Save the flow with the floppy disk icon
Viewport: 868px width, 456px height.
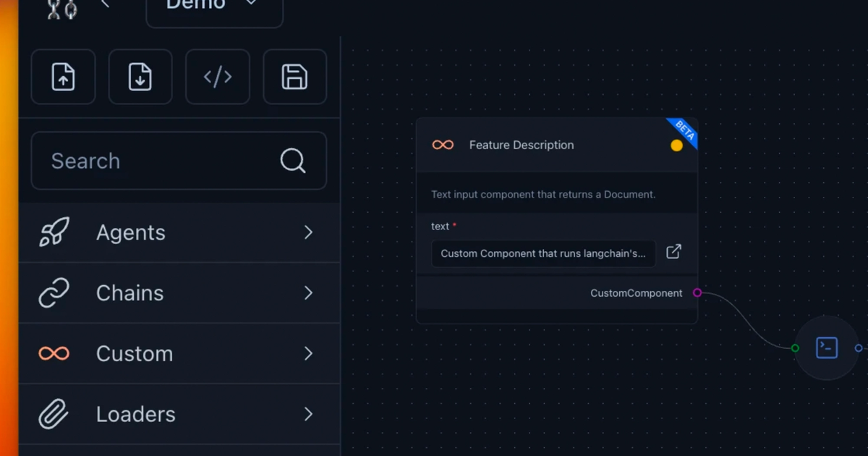click(294, 77)
